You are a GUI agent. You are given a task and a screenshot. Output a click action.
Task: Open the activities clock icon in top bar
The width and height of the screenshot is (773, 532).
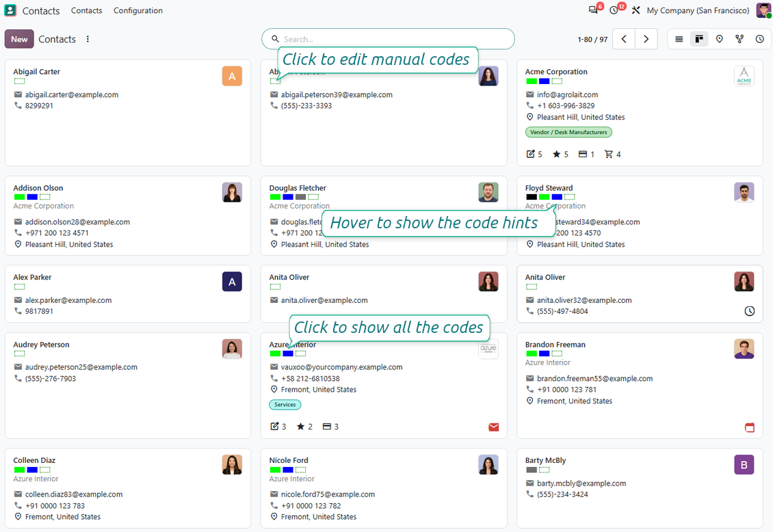614,10
